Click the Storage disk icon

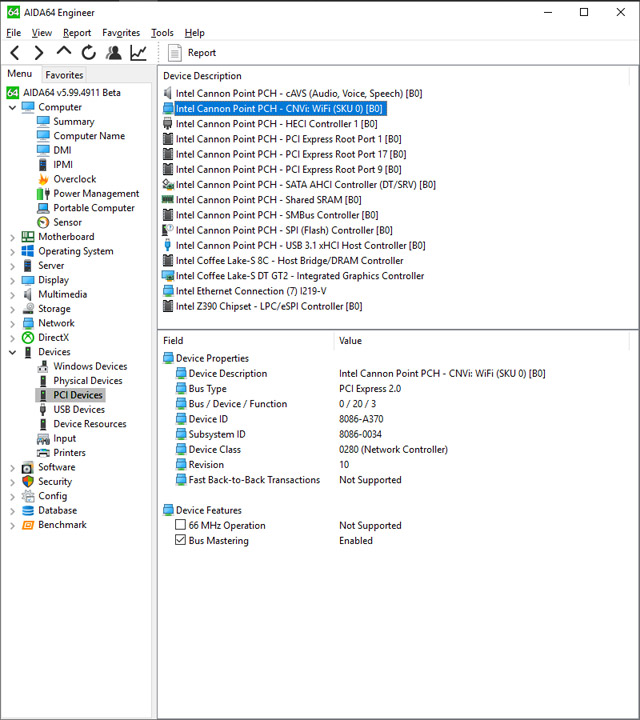click(28, 309)
